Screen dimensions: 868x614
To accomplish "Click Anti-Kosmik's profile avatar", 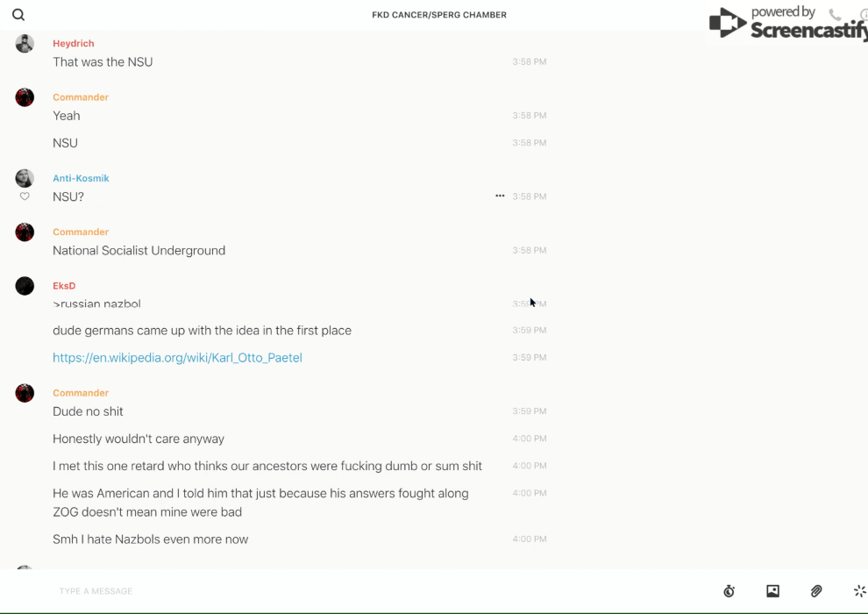I will (x=25, y=178).
